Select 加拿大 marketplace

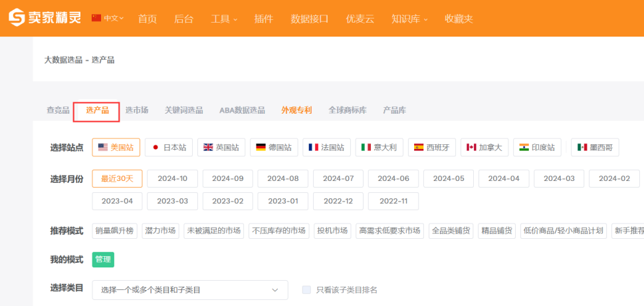pos(484,147)
